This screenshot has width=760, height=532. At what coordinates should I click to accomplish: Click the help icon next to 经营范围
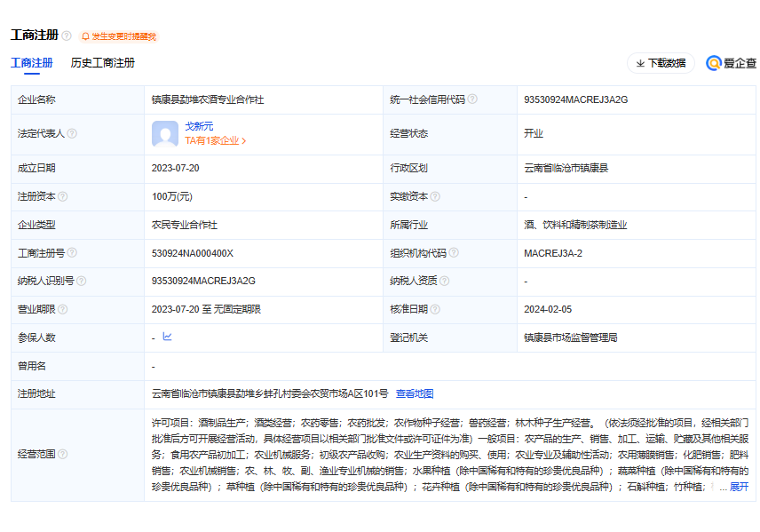pos(63,454)
